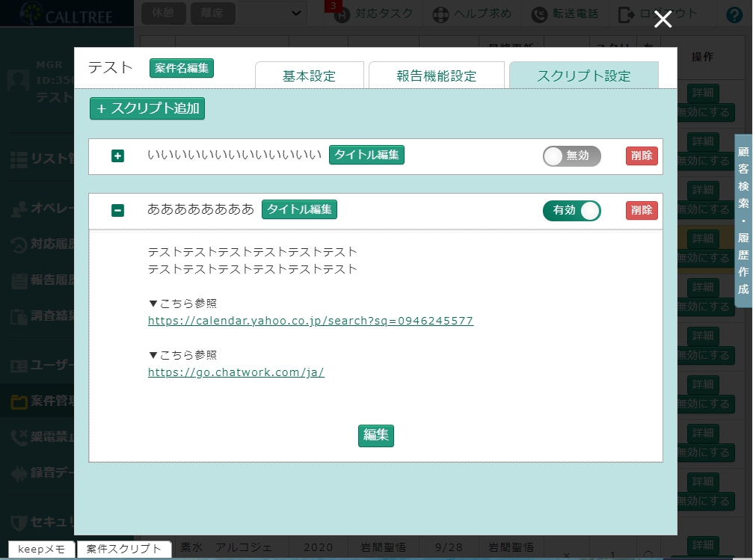
Task: Collapse the ああああああああ script section
Action: pos(117,211)
